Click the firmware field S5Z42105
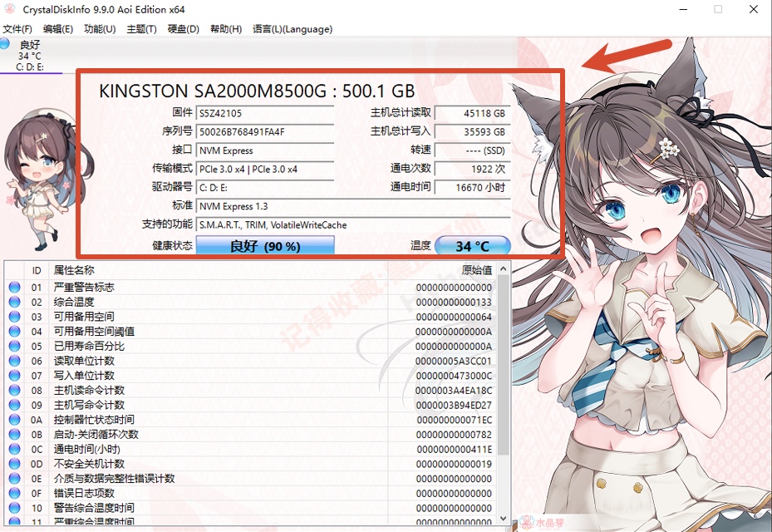Image resolution: width=772 pixels, height=532 pixels. (x=265, y=113)
